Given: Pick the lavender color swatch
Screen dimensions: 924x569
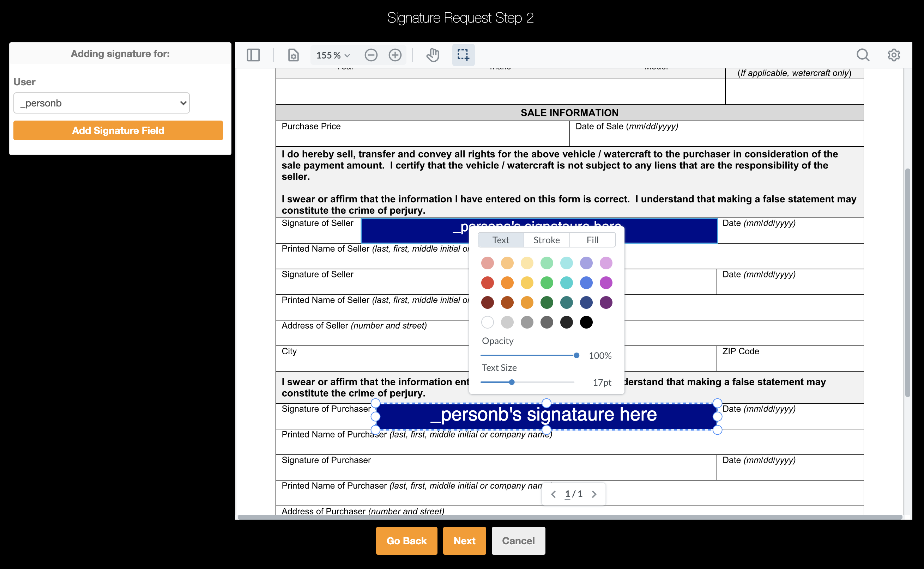Looking at the screenshot, I should tap(586, 263).
